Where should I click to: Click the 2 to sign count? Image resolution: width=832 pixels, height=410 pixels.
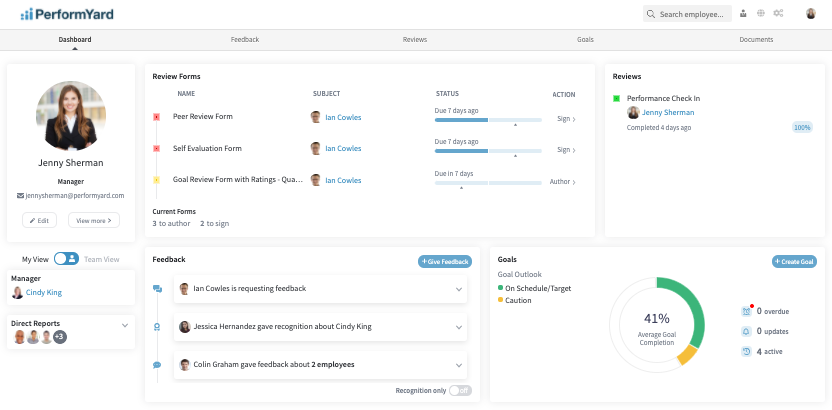coord(214,224)
